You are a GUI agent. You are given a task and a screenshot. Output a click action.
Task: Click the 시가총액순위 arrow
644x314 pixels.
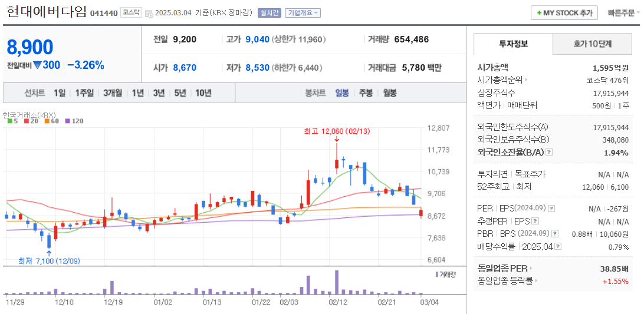tap(527, 80)
